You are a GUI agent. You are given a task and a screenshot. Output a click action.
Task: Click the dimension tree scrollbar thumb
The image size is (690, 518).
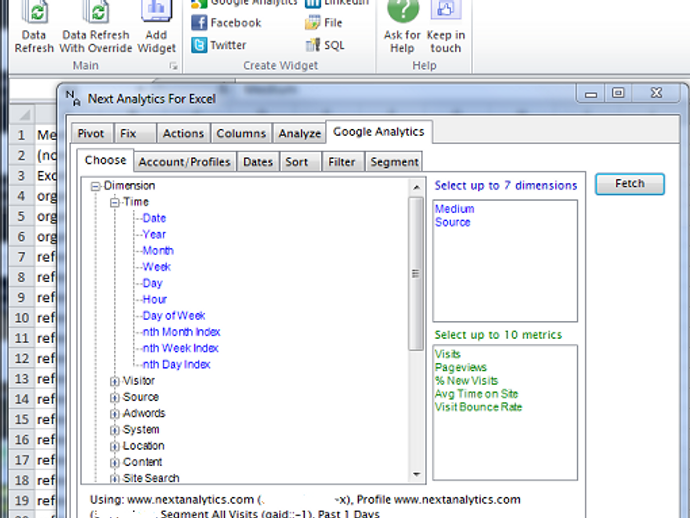pos(415,273)
